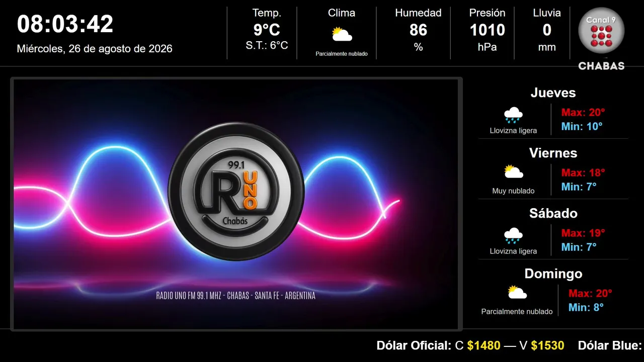Image resolution: width=644 pixels, height=362 pixels.
Task: Select the Sábado drizzle cloud icon
Action: (513, 236)
